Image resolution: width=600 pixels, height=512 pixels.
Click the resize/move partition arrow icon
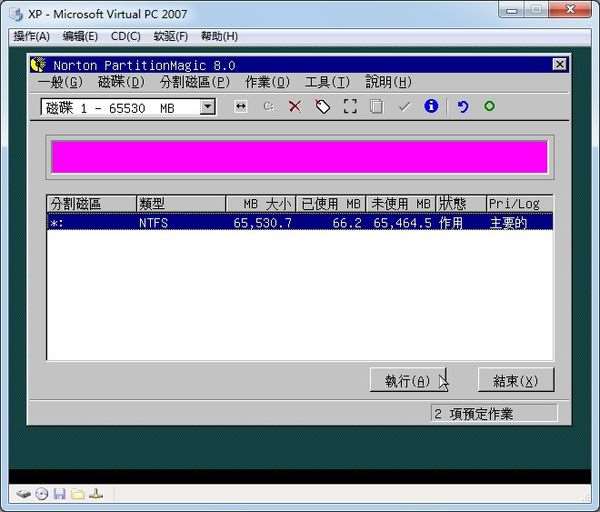(x=241, y=106)
